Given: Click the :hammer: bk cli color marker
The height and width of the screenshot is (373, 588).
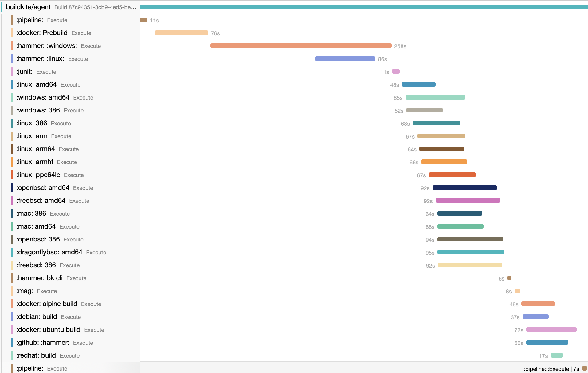Looking at the screenshot, I should [x=12, y=278].
